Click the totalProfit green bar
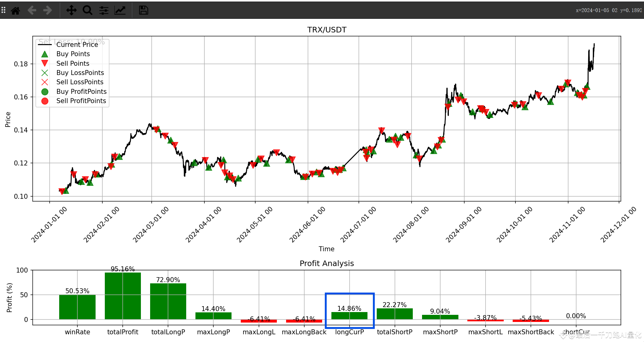The width and height of the screenshot is (644, 342). point(123,296)
